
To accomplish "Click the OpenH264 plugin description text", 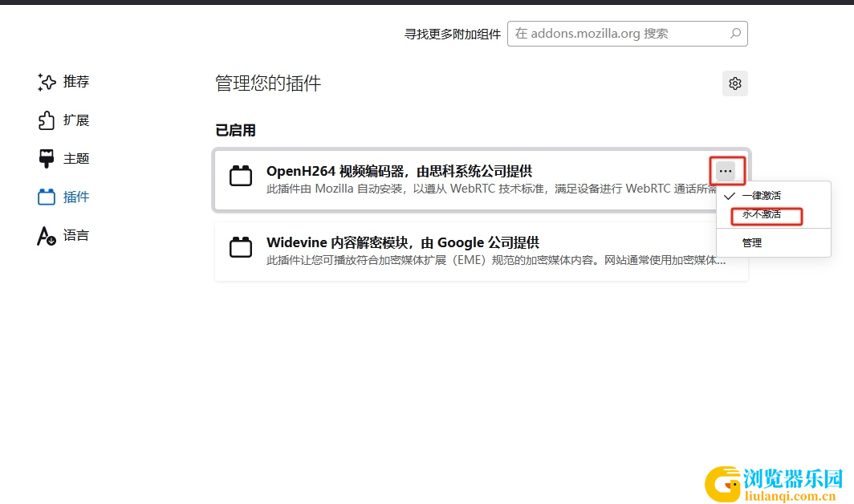I will pyautogui.click(x=491, y=189).
